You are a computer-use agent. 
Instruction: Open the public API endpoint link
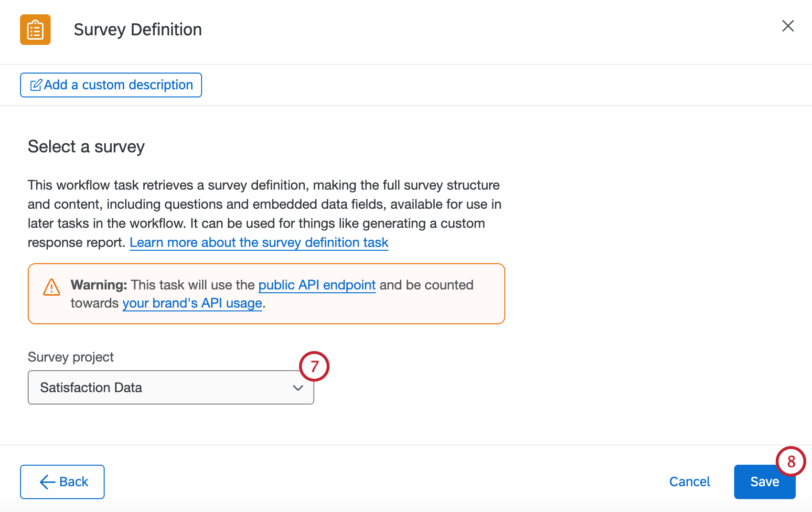coord(317,285)
